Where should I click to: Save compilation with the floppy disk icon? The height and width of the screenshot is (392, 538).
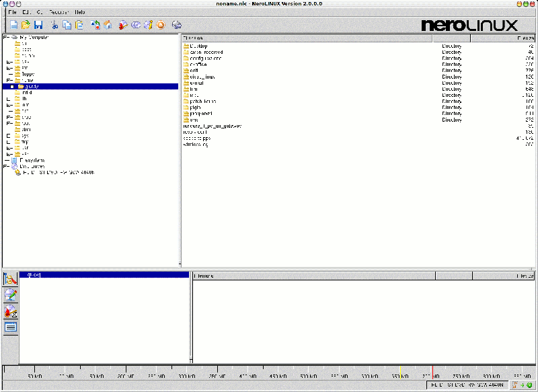pos(38,25)
